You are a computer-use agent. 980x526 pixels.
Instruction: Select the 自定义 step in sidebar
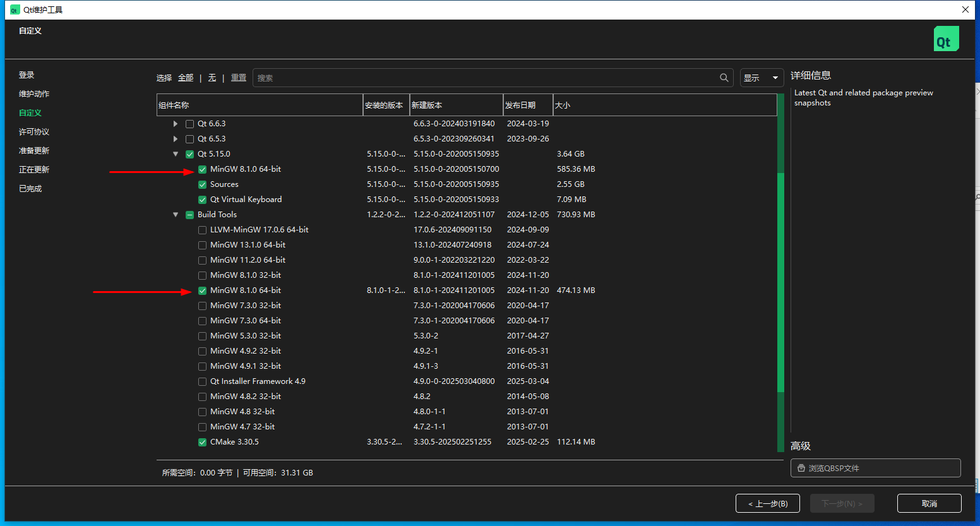30,112
